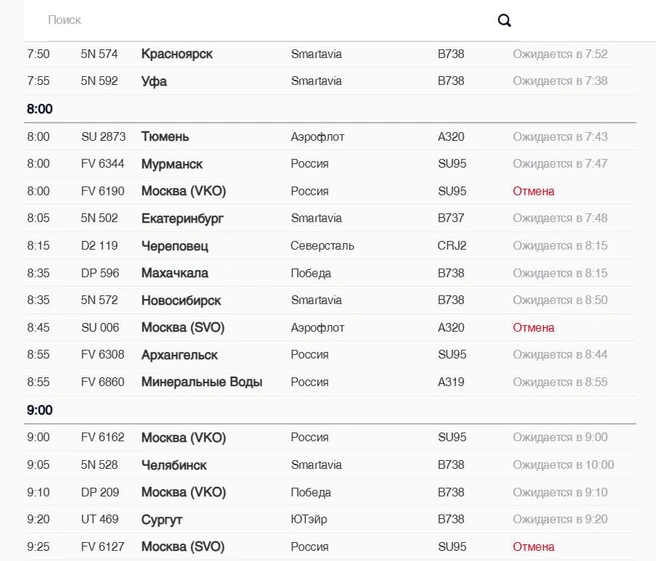Focus the Поиск search field
Viewport: 656px width, 561px height.
[x=268, y=20]
